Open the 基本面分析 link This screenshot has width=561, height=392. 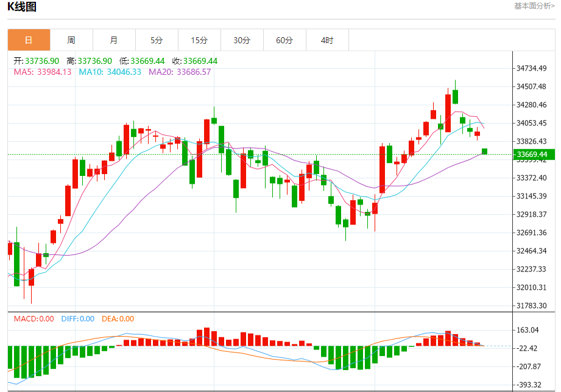534,6
